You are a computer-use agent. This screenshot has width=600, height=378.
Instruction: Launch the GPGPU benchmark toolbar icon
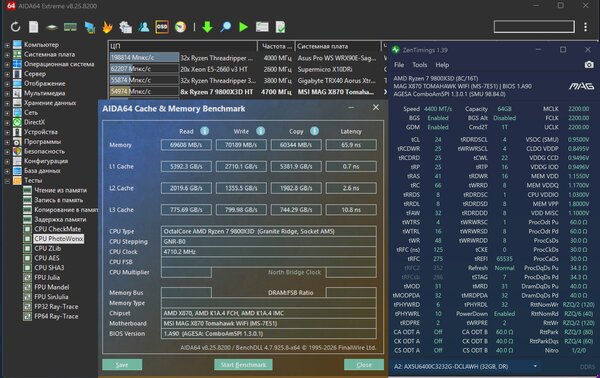click(x=90, y=27)
